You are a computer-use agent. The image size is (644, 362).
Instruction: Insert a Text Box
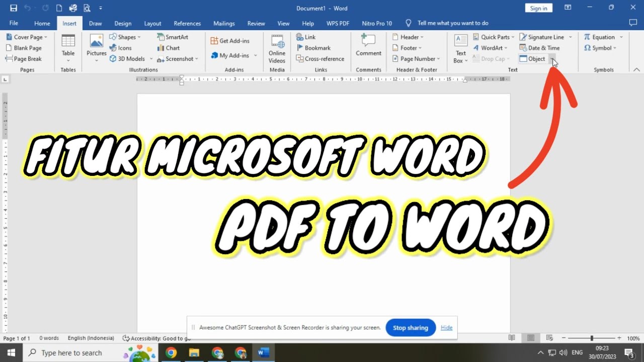461,48
